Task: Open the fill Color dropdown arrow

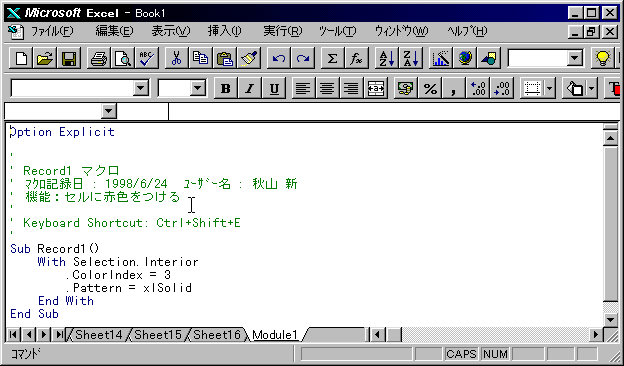Action: (591, 88)
